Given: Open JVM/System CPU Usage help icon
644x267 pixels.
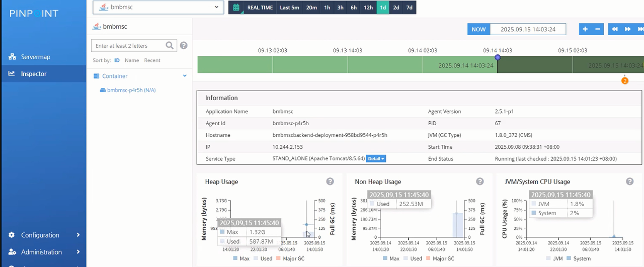Looking at the screenshot, I should pos(629,182).
